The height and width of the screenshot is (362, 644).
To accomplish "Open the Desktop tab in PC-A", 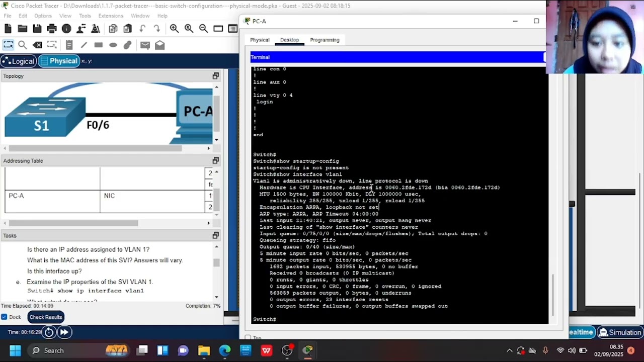I will tap(289, 40).
